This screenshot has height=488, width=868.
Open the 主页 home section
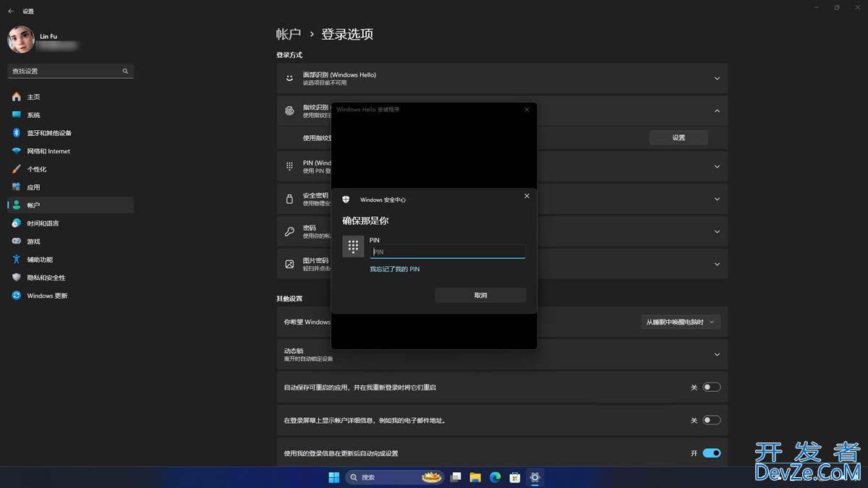click(x=70, y=97)
